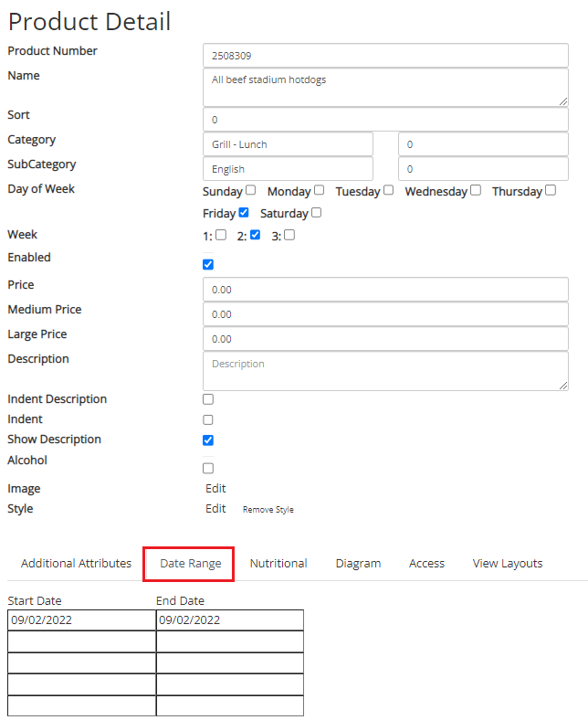Enable the Alcohol checkbox
Screen dimensions: 588x720
point(208,468)
